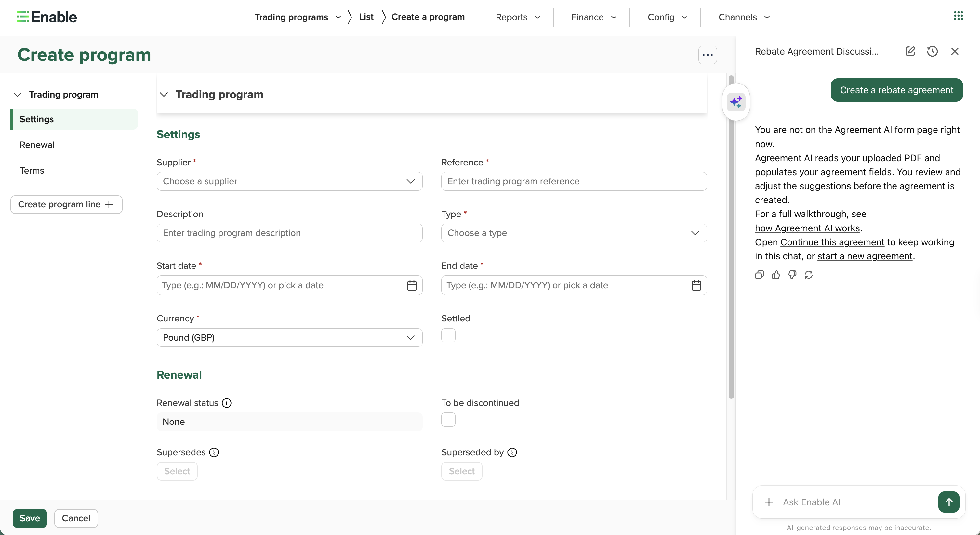Copy the AI response
This screenshot has height=535, width=980.
[759, 275]
